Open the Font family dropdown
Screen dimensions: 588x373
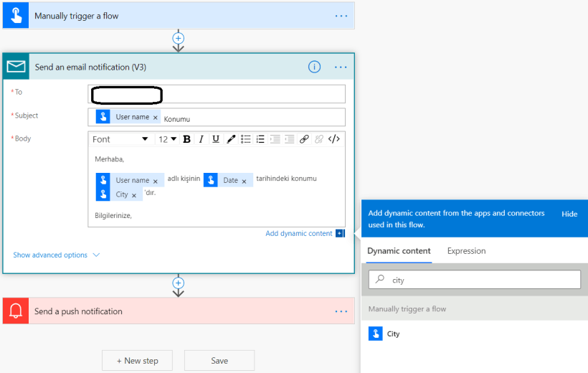[x=120, y=139]
